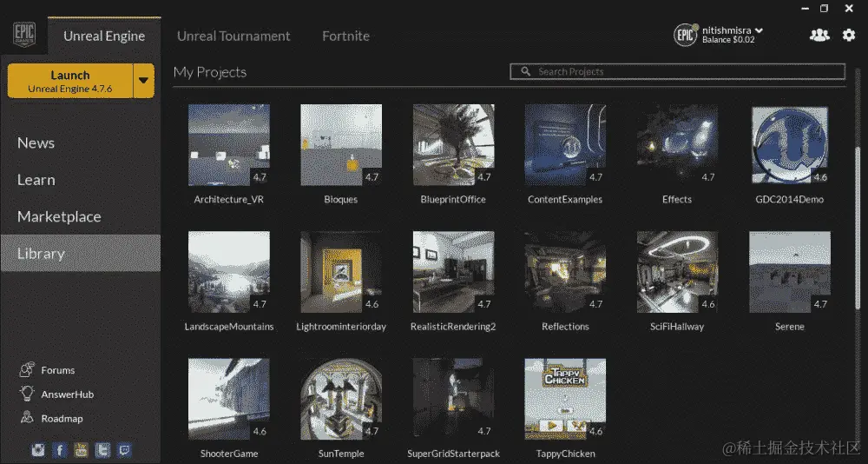868x464 pixels.
Task: Select the TappyChicken project thumbnail
Action: click(565, 399)
